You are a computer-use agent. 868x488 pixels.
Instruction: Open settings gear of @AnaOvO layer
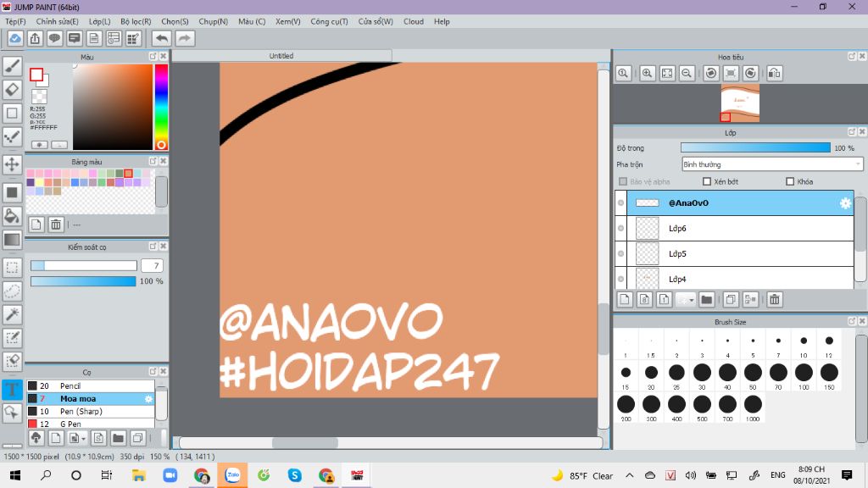pos(845,203)
